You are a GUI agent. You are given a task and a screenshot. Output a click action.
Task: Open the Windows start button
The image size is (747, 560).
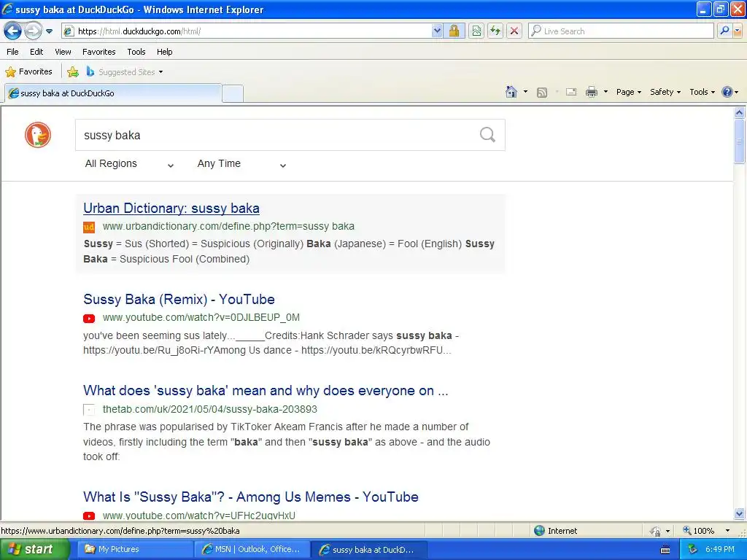pos(34,550)
